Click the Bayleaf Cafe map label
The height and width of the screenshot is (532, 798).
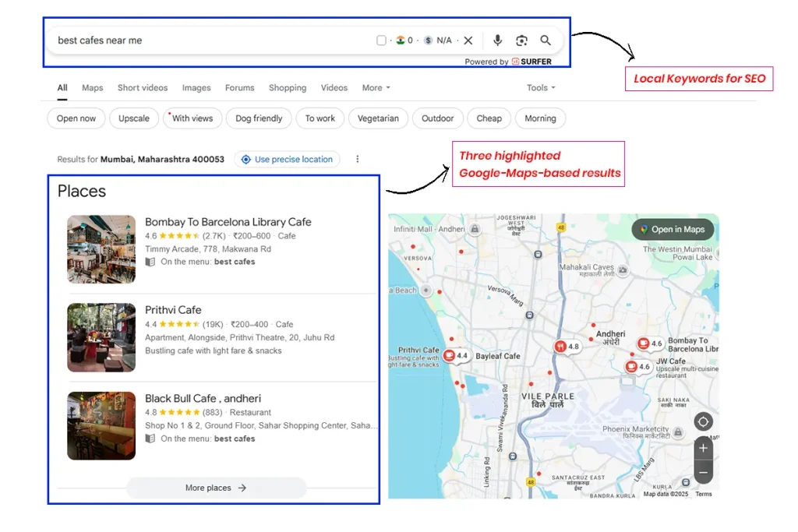[498, 356]
